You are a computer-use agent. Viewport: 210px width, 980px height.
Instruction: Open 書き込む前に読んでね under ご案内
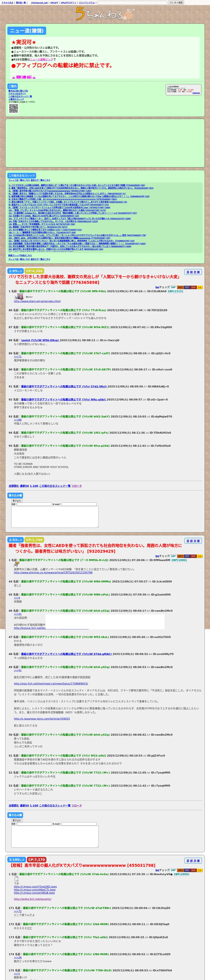click(x=18, y=91)
